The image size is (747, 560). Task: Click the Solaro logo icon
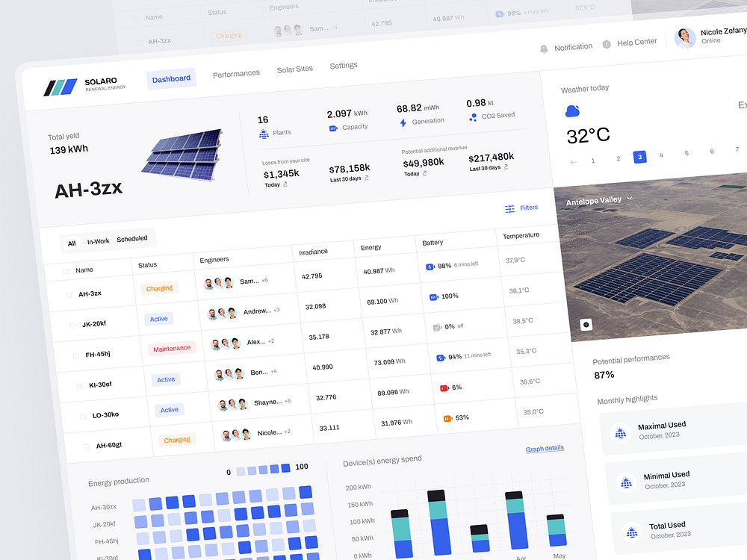(61, 87)
